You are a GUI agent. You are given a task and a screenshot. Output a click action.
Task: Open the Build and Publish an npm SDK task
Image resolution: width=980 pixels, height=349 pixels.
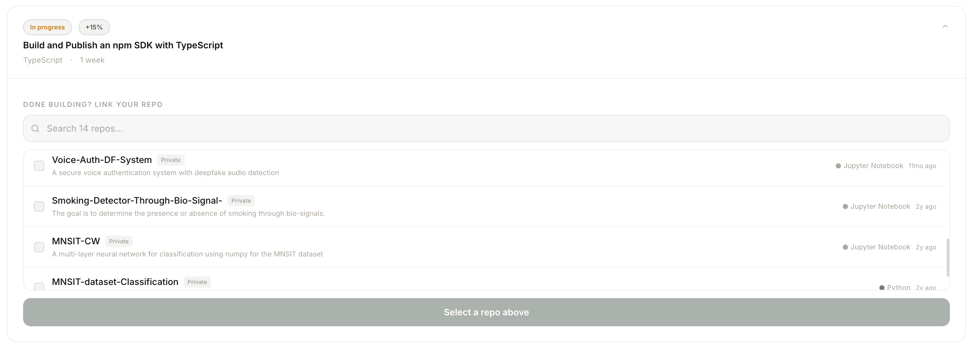[123, 45]
